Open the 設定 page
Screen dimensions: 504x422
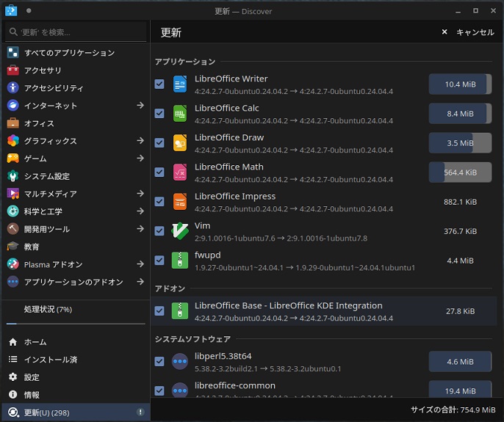(76, 377)
